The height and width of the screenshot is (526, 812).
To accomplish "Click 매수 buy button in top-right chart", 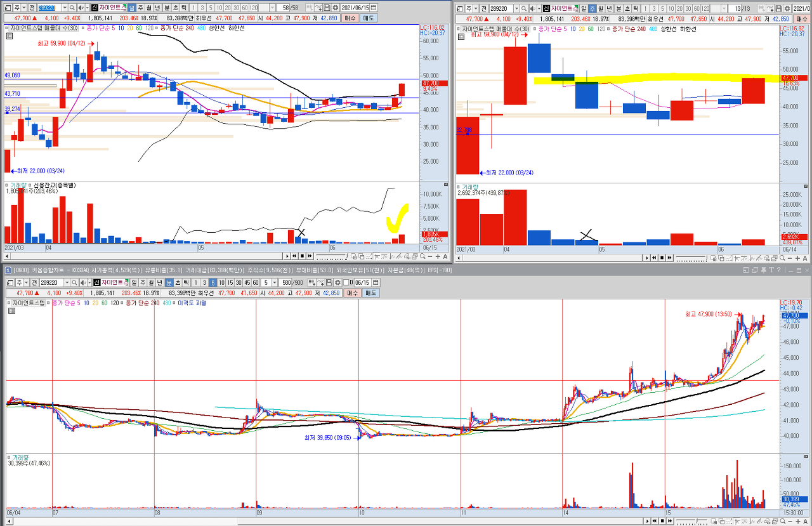I will tap(802, 19).
